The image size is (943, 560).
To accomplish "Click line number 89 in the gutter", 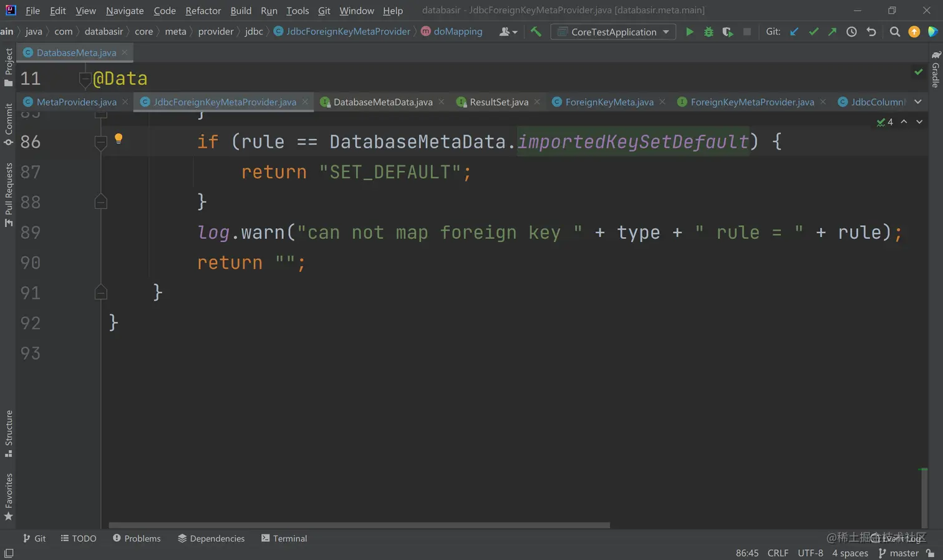I will [31, 233].
